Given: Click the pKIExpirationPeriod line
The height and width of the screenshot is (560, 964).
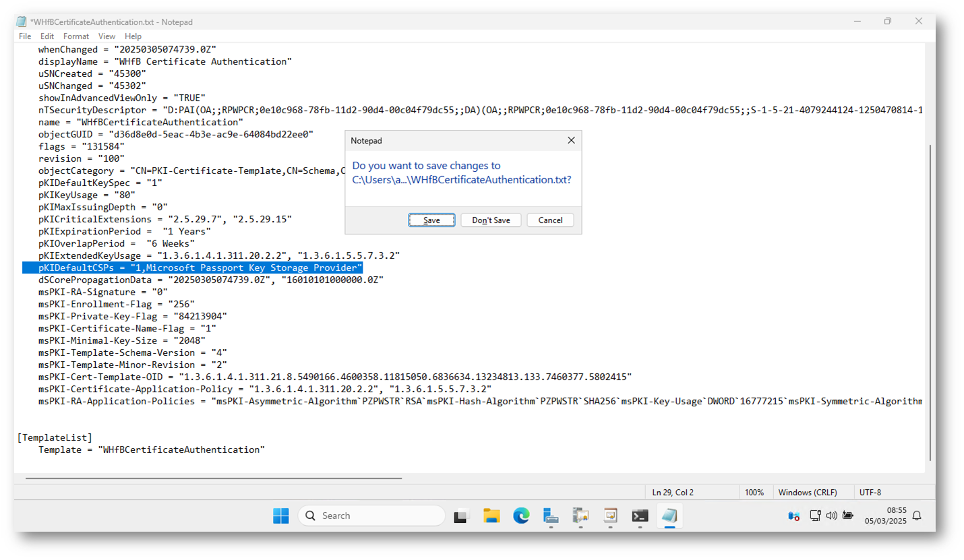Looking at the screenshot, I should coord(124,231).
